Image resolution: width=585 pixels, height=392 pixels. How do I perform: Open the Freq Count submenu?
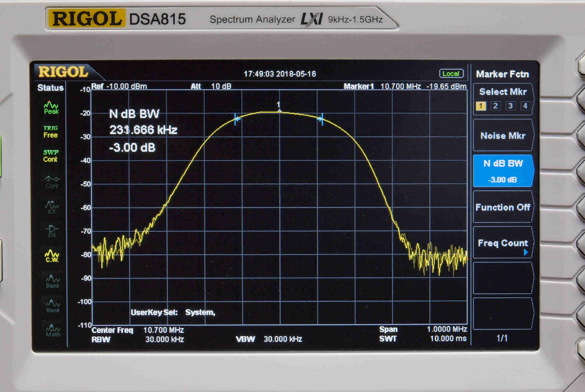(x=503, y=243)
